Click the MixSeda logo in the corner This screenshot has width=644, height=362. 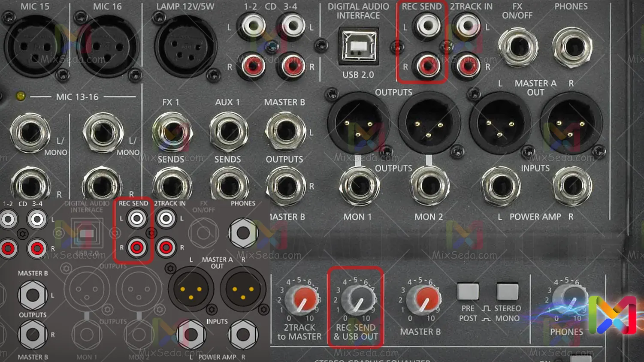point(612,314)
